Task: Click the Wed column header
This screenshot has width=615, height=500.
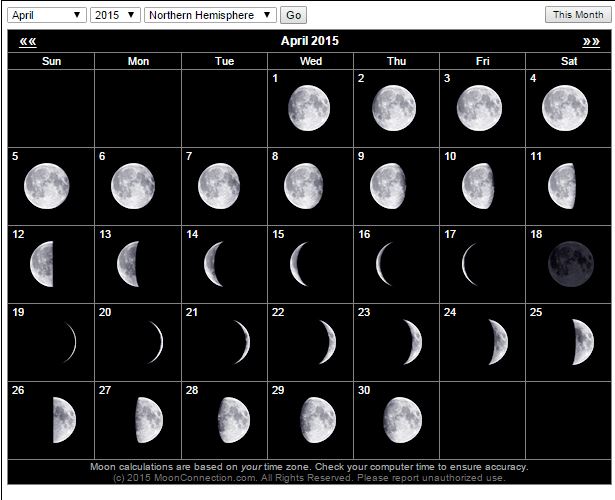Action: click(x=310, y=61)
